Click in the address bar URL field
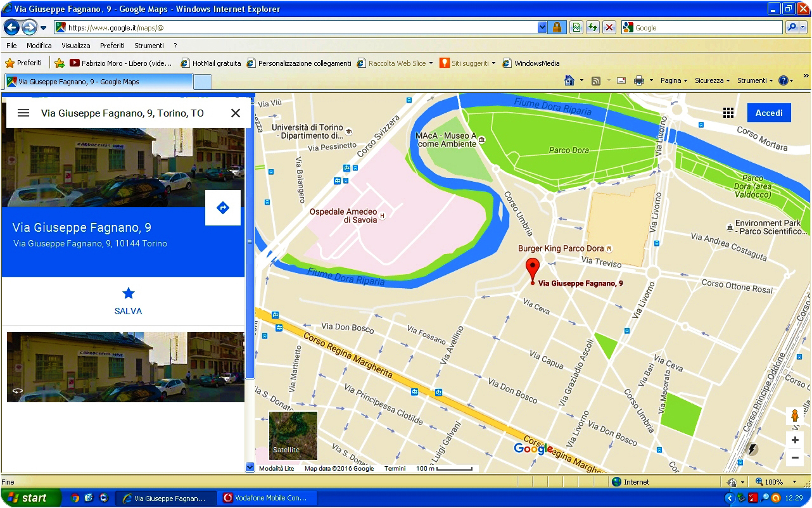The width and height of the screenshot is (812, 508). [301, 28]
